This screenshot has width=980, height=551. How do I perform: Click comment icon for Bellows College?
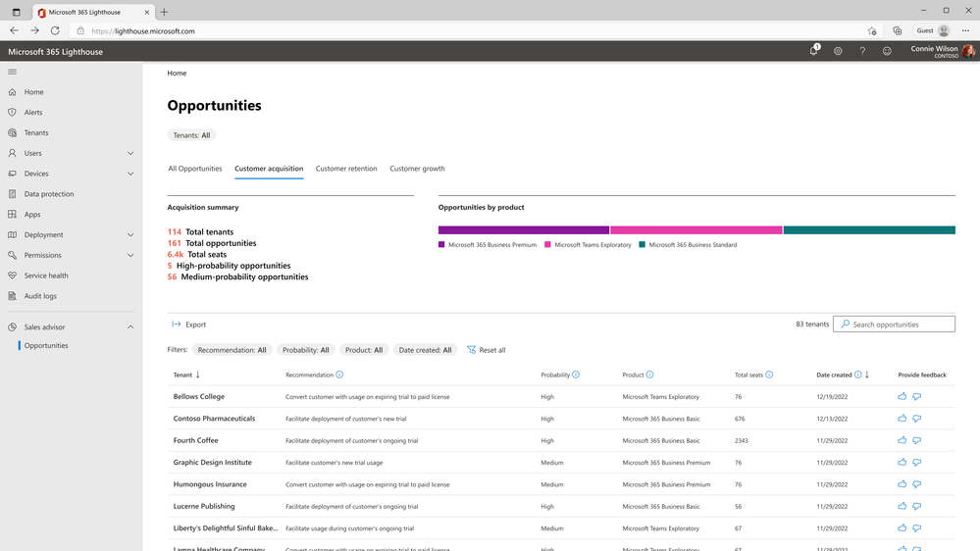(917, 397)
